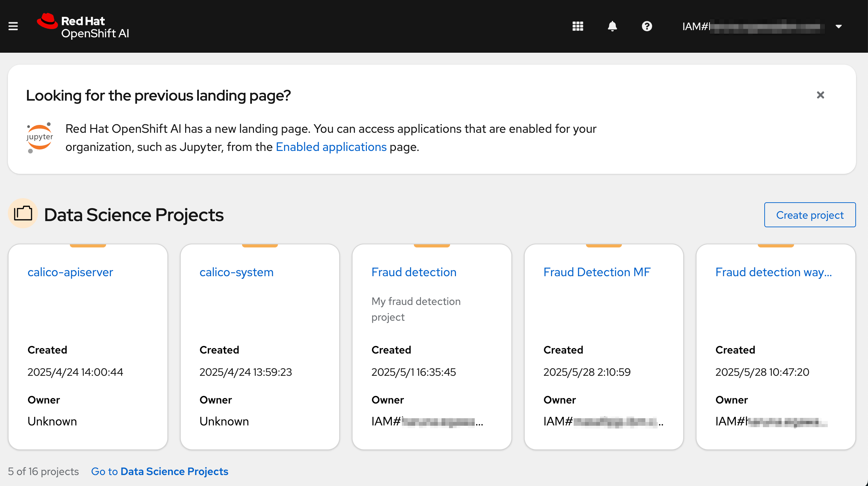Open the Enabled applications page
This screenshot has height=486, width=868.
tap(331, 147)
